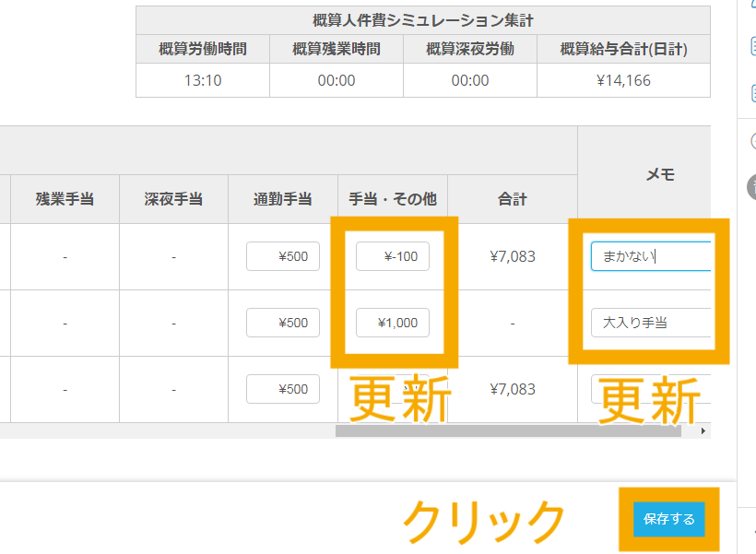
Task: Click the horizontal scrollbar thumb under the table
Action: click(x=507, y=430)
